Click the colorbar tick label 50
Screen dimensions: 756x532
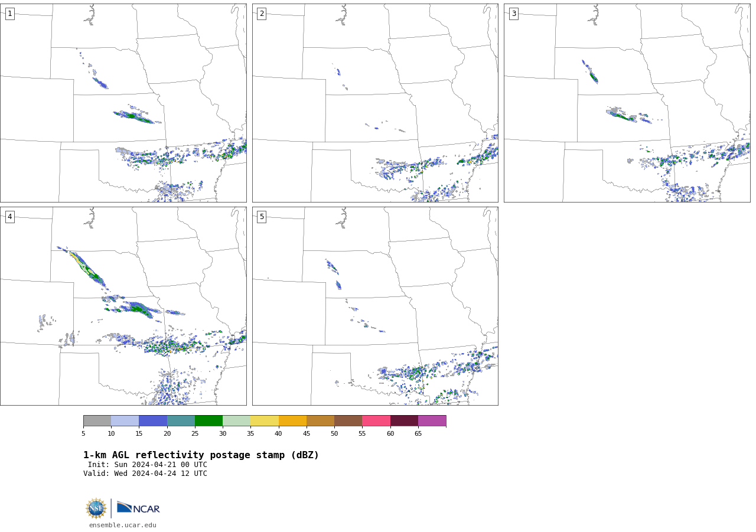tap(334, 434)
